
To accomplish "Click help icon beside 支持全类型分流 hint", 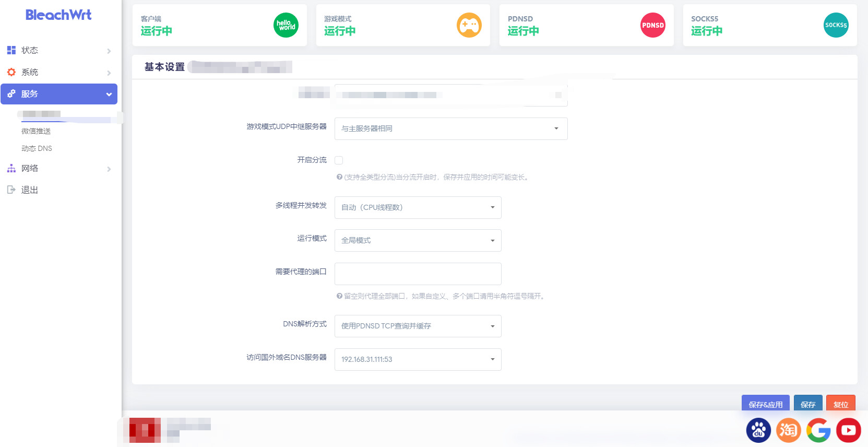I will pyautogui.click(x=339, y=177).
